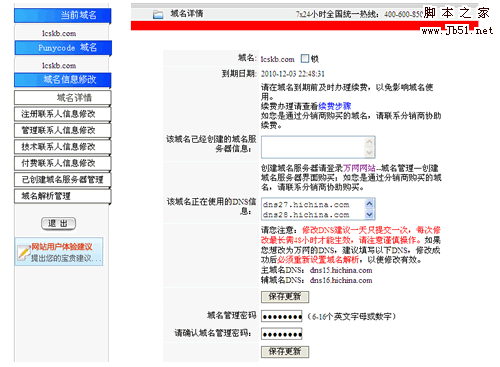
Task: Open 域名解析管理 menu item
Action: (63, 196)
